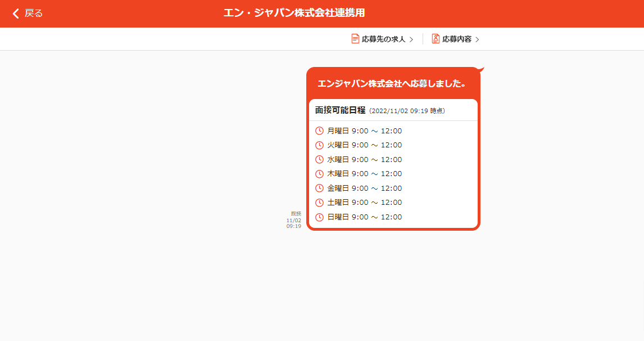Click the clock icon for 土曜日
The height and width of the screenshot is (341, 644).
tap(319, 203)
